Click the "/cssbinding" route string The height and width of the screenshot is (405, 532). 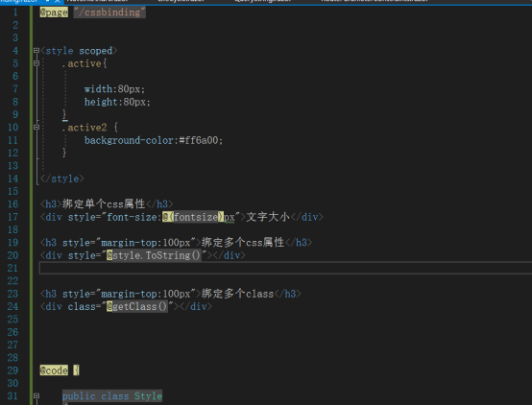coord(109,12)
